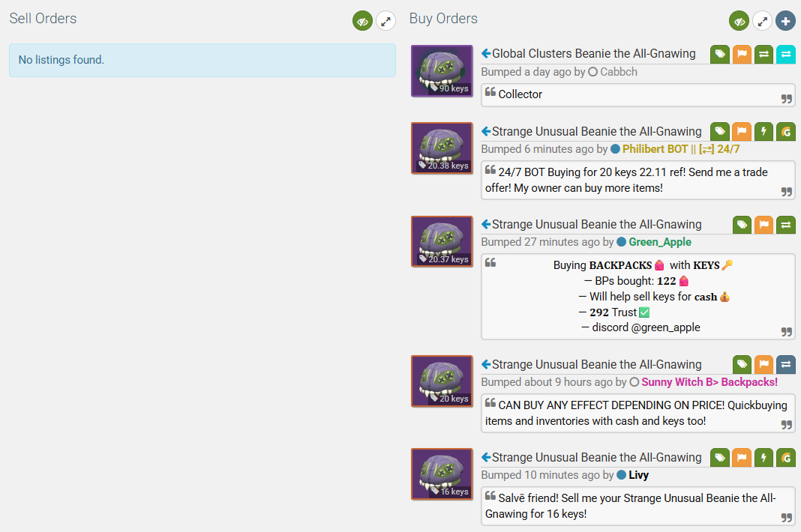This screenshot has width=801, height=532.
Task: Expand the Sell Orders panel
Action: pyautogui.click(x=385, y=22)
